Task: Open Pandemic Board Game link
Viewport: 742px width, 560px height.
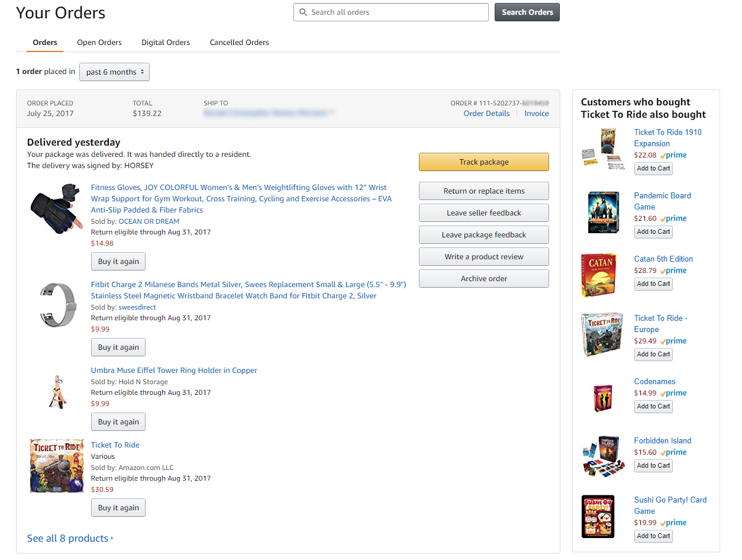Action: [662, 201]
